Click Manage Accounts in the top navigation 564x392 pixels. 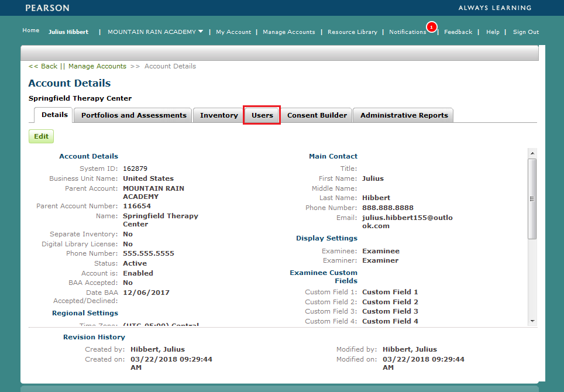(x=289, y=32)
